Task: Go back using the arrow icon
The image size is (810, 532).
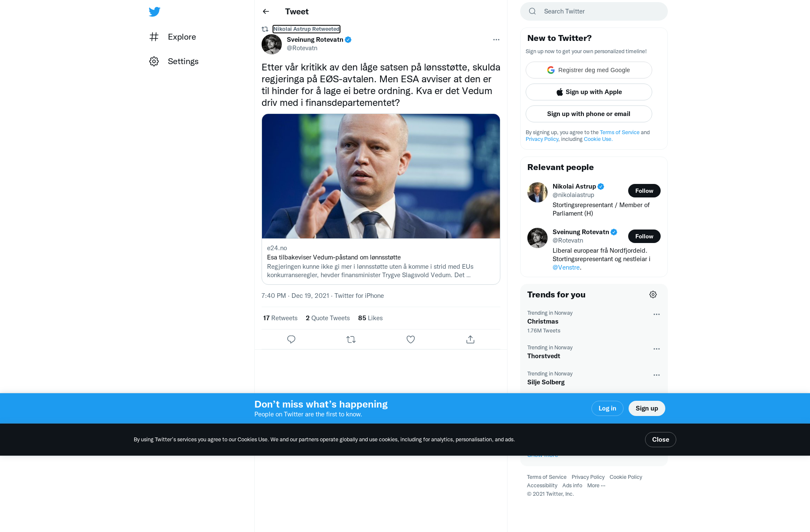Action: [266, 11]
